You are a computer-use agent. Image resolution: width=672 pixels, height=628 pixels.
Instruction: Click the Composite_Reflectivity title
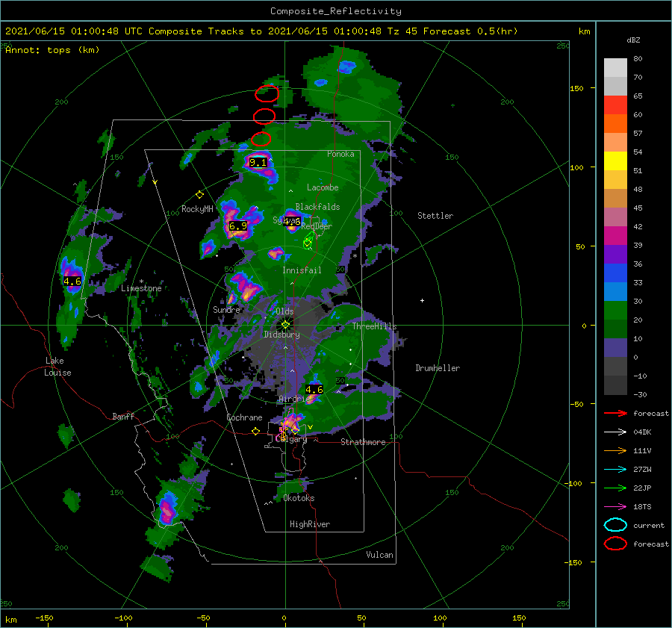point(336,11)
